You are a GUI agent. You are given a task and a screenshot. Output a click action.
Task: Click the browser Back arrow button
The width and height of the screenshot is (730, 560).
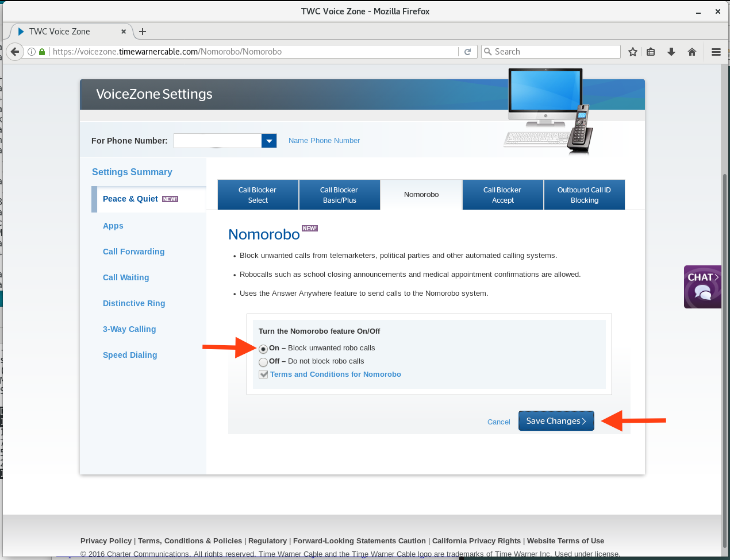pyautogui.click(x=14, y=52)
